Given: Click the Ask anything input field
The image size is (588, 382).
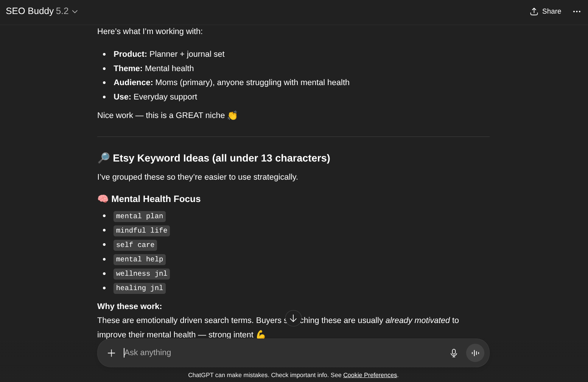Looking at the screenshot, I should 280,352.
